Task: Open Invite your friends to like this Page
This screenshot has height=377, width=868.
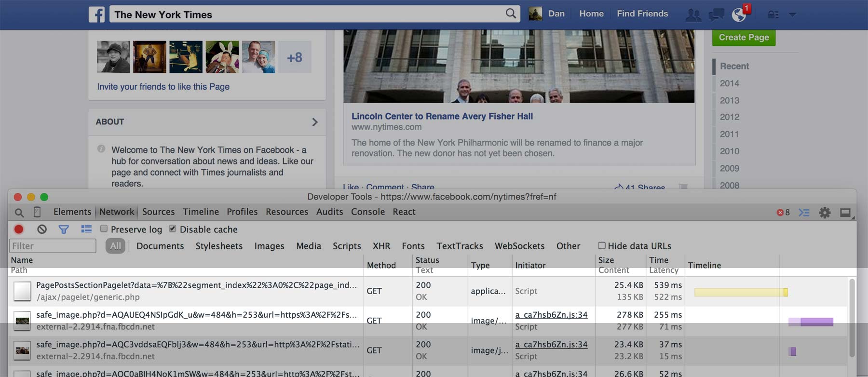Action: point(163,87)
